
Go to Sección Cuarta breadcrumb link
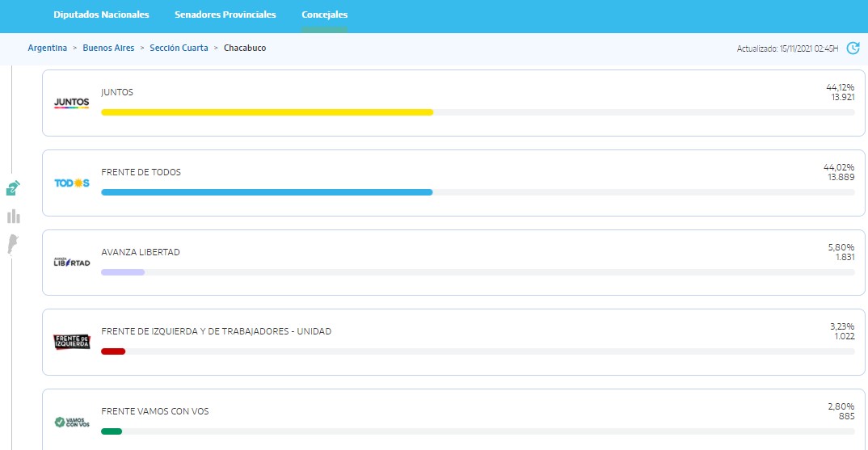tap(179, 48)
